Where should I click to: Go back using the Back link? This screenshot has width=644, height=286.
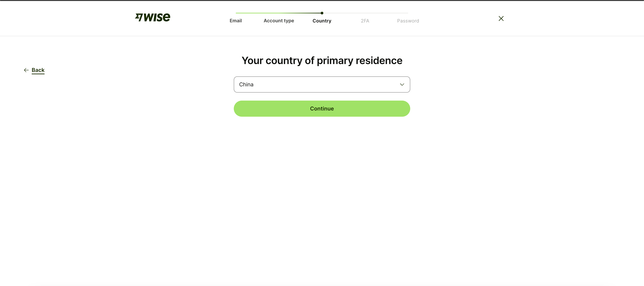tap(38, 70)
